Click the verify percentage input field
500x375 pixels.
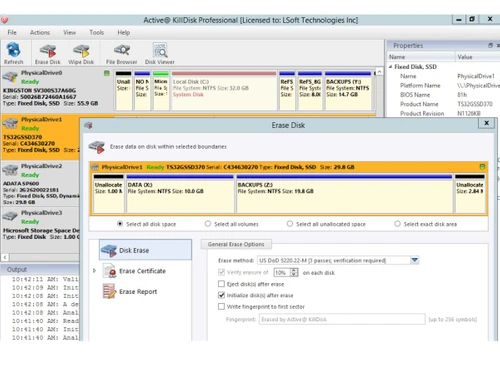[x=282, y=272]
